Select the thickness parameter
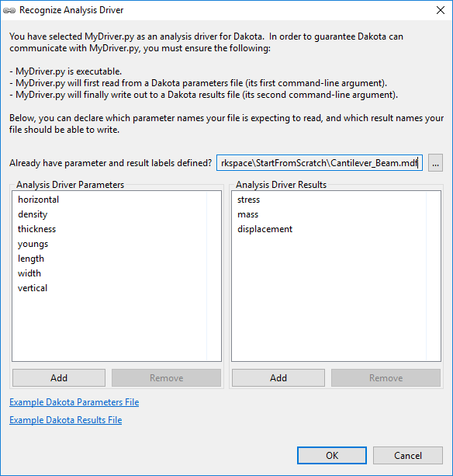 (36, 229)
